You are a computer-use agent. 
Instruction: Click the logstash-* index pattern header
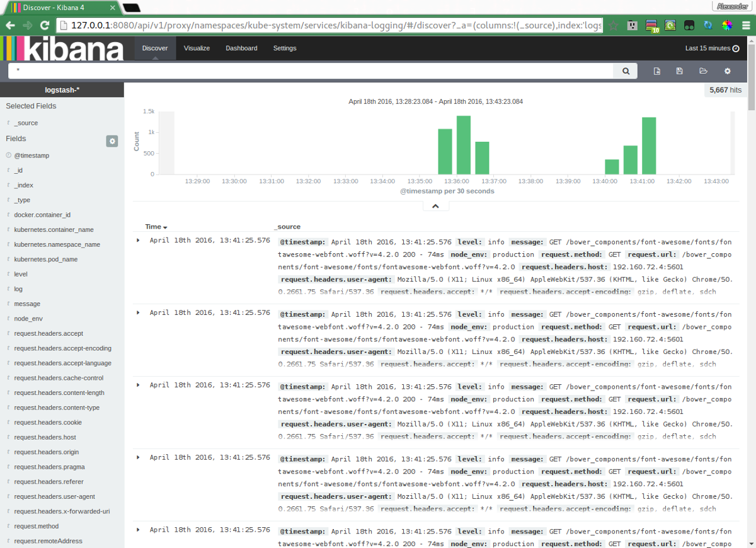(x=62, y=89)
